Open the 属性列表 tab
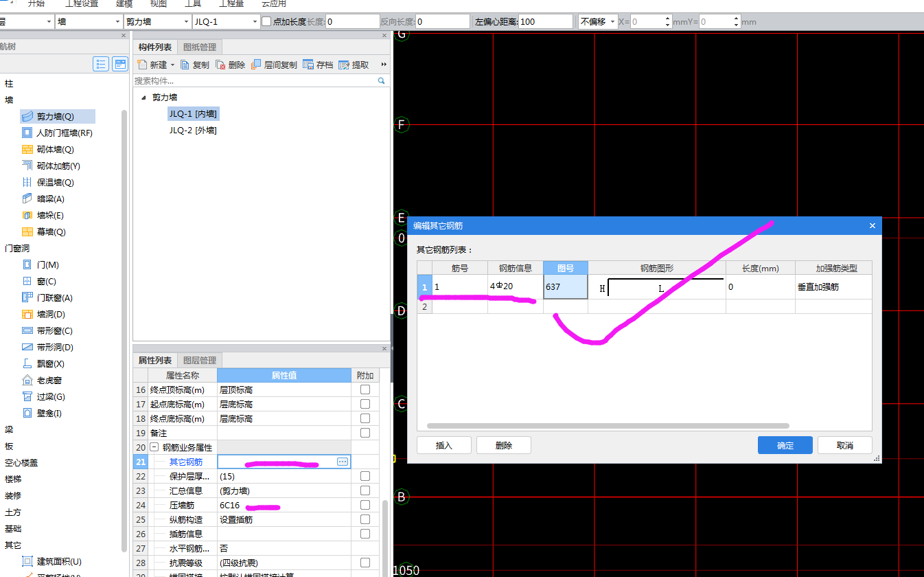Image resolution: width=924 pixels, height=577 pixels. (154, 360)
